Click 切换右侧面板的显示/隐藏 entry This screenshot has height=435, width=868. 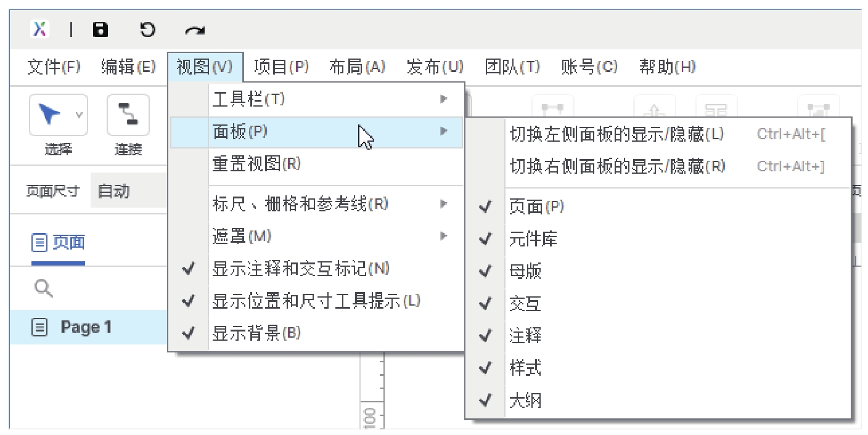[617, 166]
